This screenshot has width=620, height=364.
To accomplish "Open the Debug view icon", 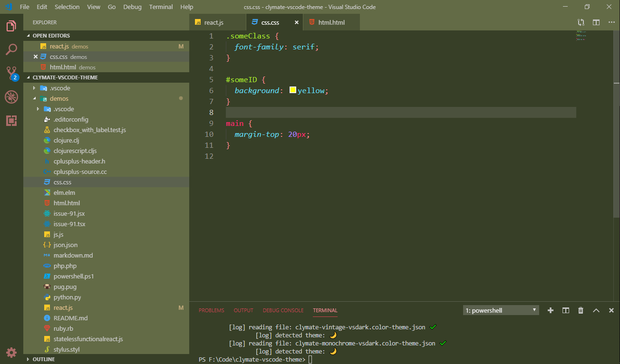I will 11,97.
